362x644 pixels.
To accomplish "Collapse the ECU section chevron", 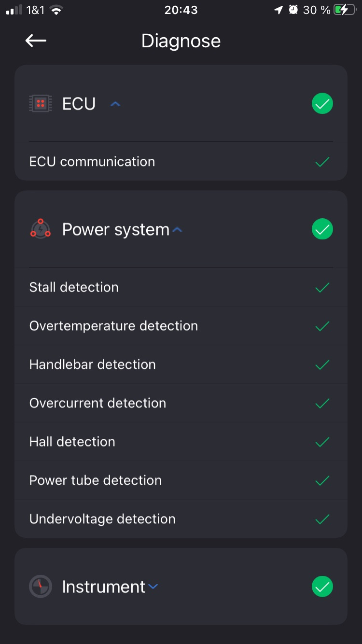I will pyautogui.click(x=115, y=104).
